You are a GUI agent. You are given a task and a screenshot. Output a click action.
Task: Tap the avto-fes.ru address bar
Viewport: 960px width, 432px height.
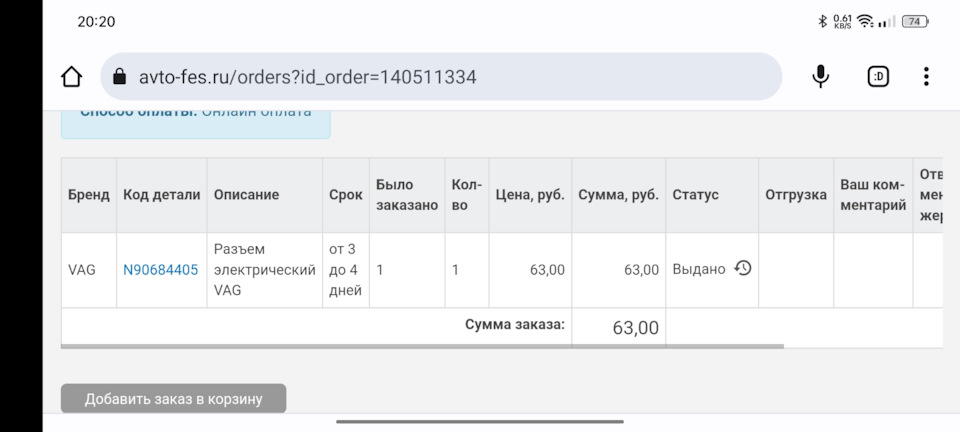[x=440, y=77]
